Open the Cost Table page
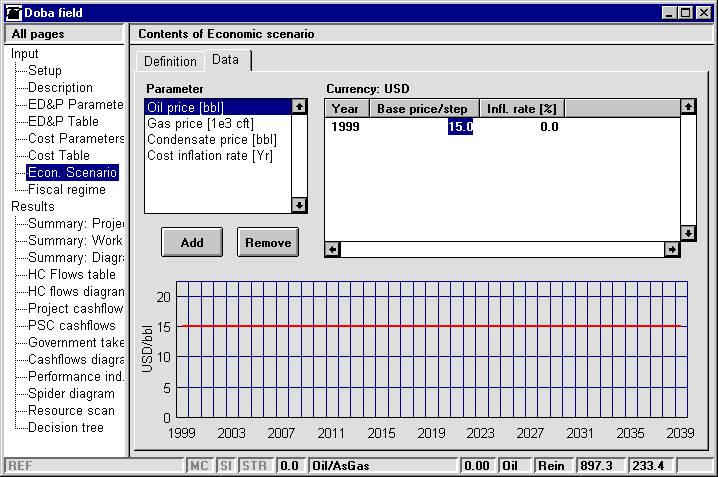 pos(59,155)
